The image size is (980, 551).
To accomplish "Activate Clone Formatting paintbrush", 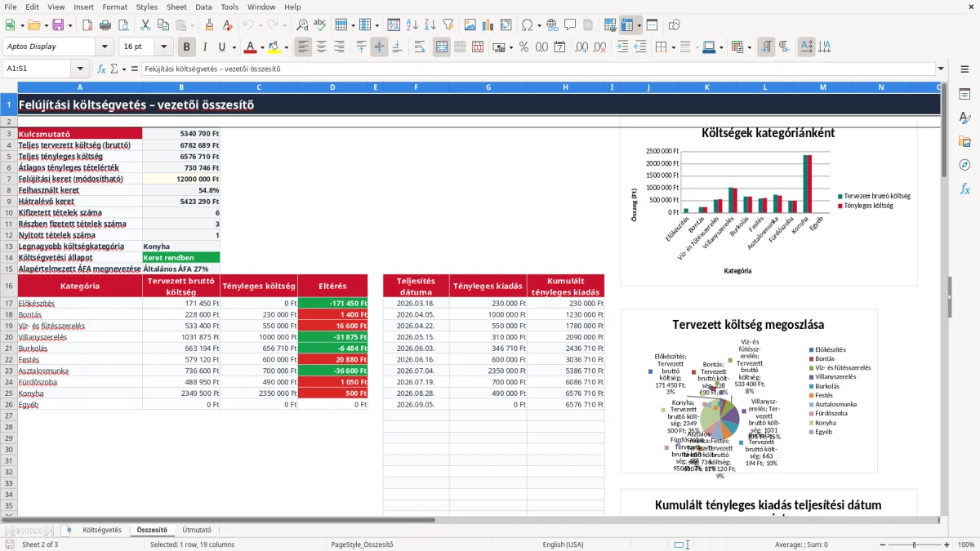I will (209, 25).
